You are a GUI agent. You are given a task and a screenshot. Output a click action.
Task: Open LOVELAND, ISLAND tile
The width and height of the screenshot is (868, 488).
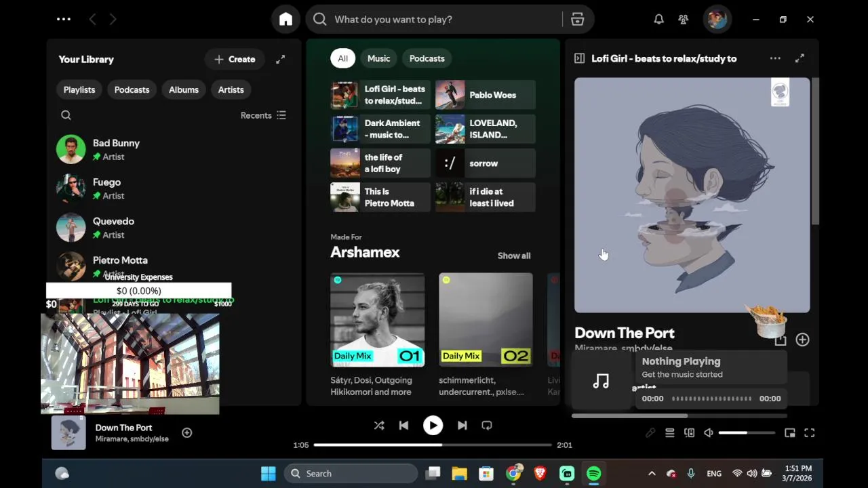(x=486, y=129)
